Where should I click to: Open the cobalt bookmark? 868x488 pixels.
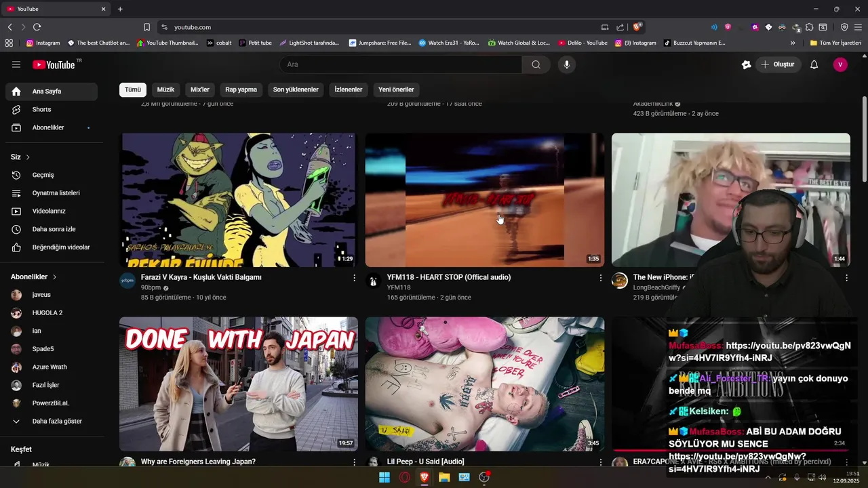(x=219, y=43)
